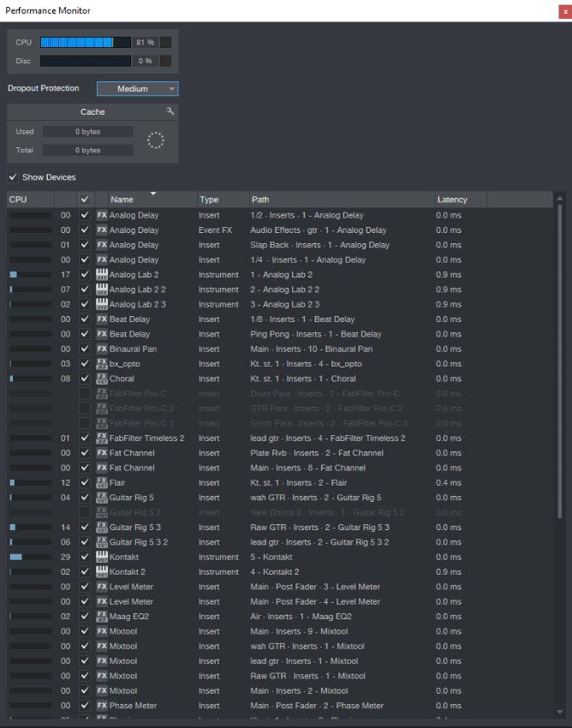Click the CPU usage meter bar

[85, 42]
